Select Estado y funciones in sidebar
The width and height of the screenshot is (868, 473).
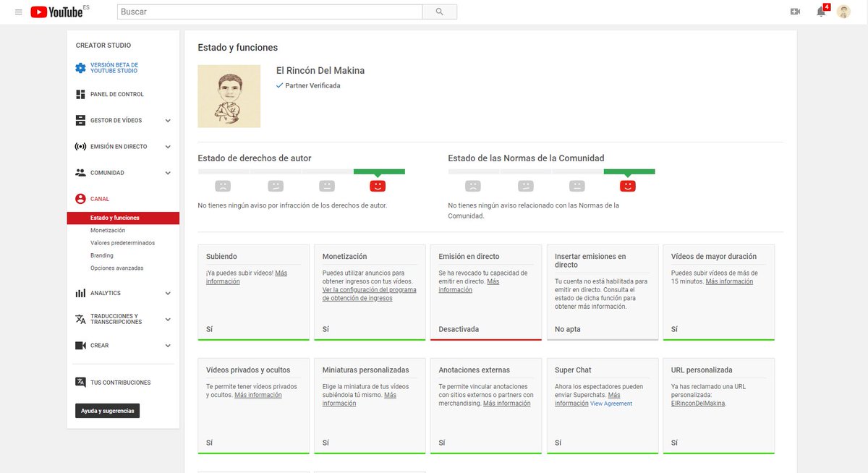click(123, 218)
